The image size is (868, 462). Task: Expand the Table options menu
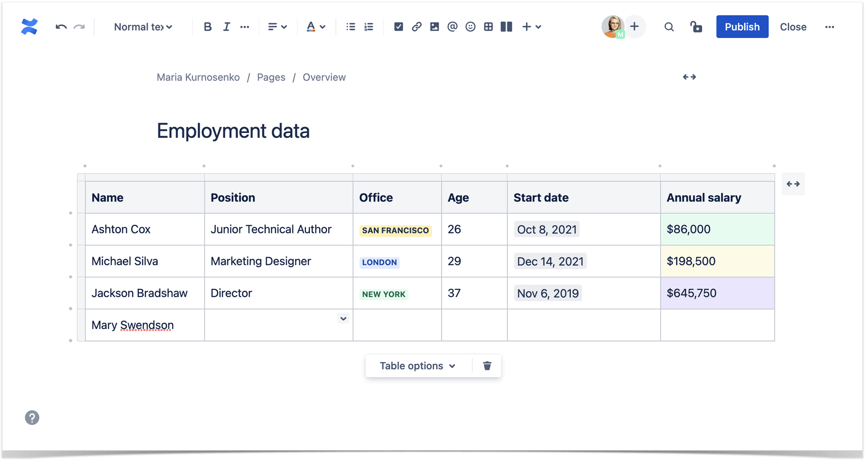(x=417, y=366)
